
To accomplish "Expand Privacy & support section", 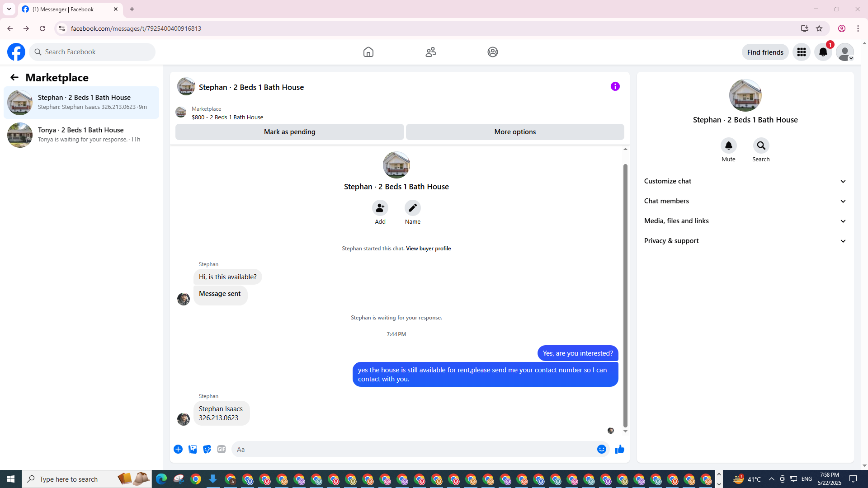I will (x=745, y=241).
